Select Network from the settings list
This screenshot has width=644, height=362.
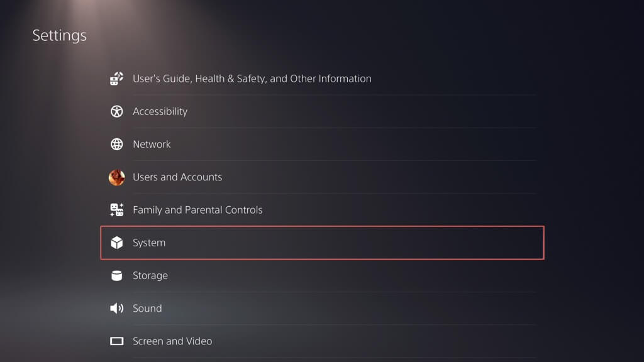(x=152, y=144)
